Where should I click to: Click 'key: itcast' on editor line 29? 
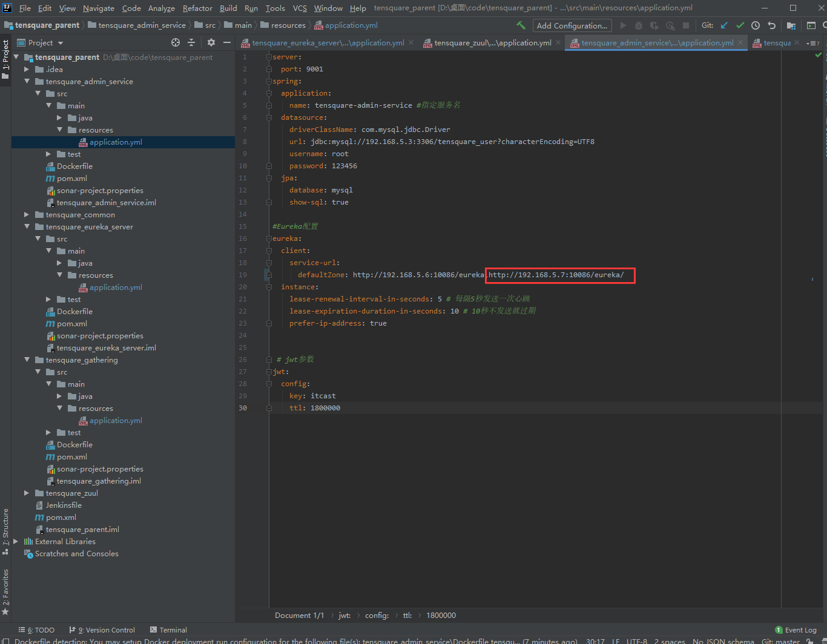(x=312, y=396)
